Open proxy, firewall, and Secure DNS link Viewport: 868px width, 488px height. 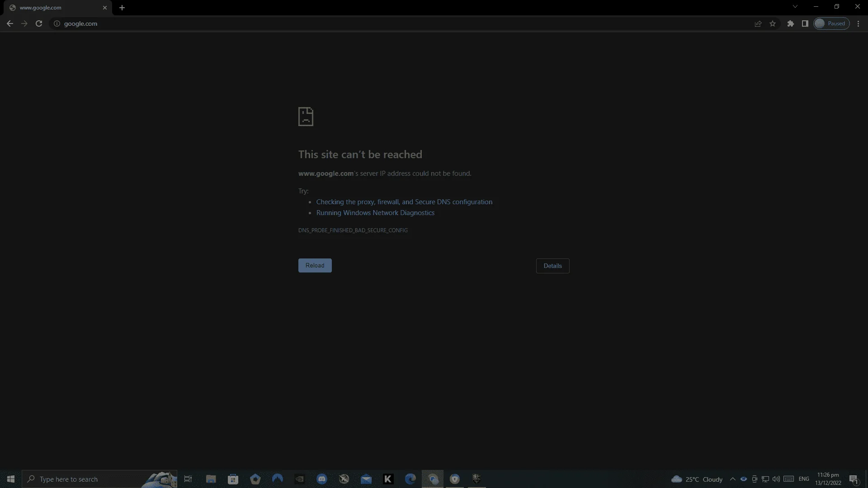click(x=404, y=202)
